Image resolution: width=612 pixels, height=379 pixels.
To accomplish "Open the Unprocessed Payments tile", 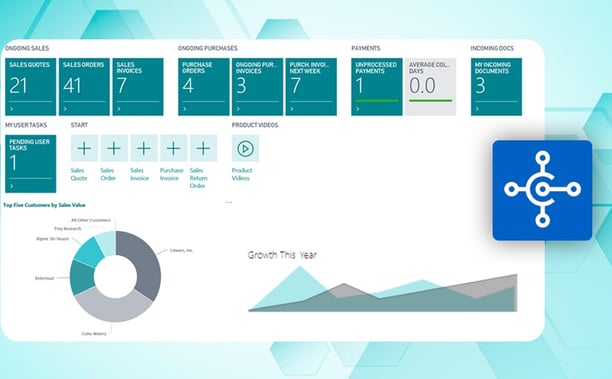I will pos(377,87).
